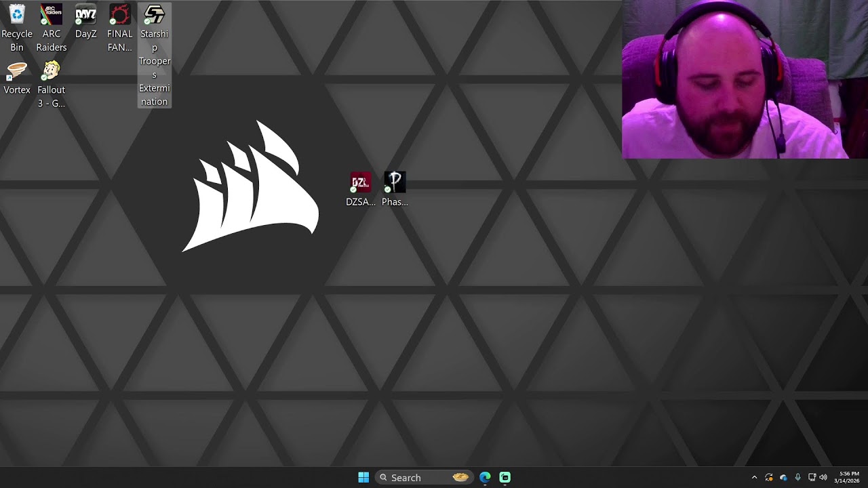Click the sync status tray icon
868x488 pixels.
(769, 478)
